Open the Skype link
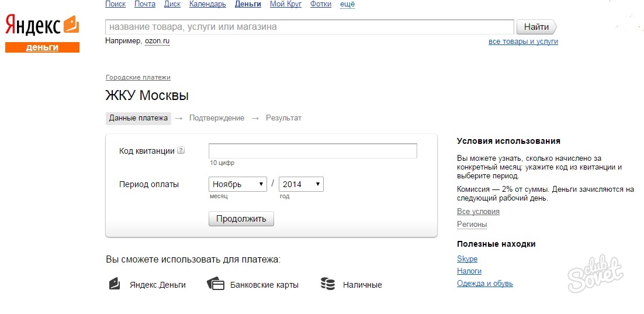 (468, 259)
